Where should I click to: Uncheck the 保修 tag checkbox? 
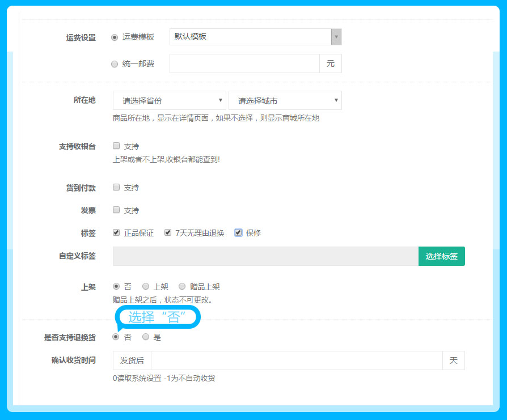point(238,232)
